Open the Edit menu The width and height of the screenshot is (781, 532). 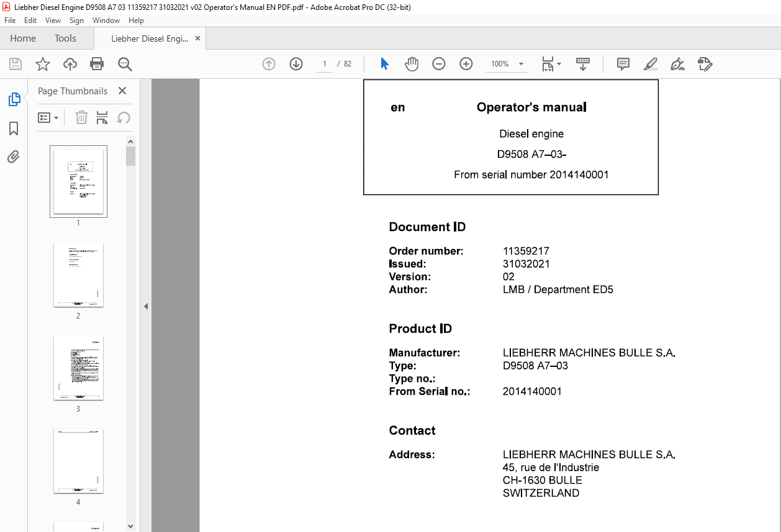[x=30, y=20]
